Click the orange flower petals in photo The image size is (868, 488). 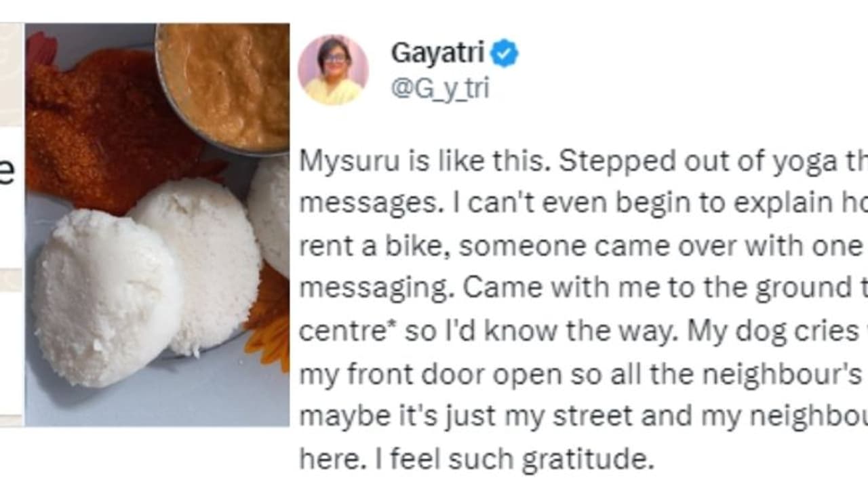[x=267, y=319]
